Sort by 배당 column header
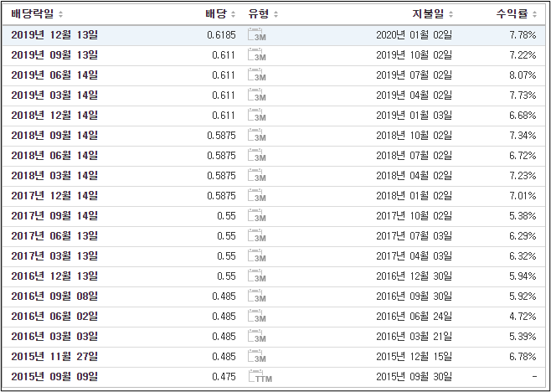Viewport: 551px width, 392px height. 220,14
